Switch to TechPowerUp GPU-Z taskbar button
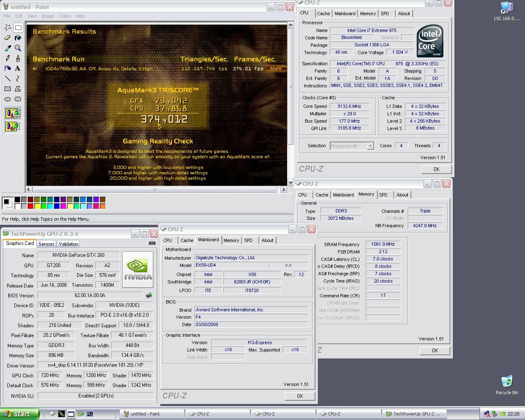 click(415, 414)
